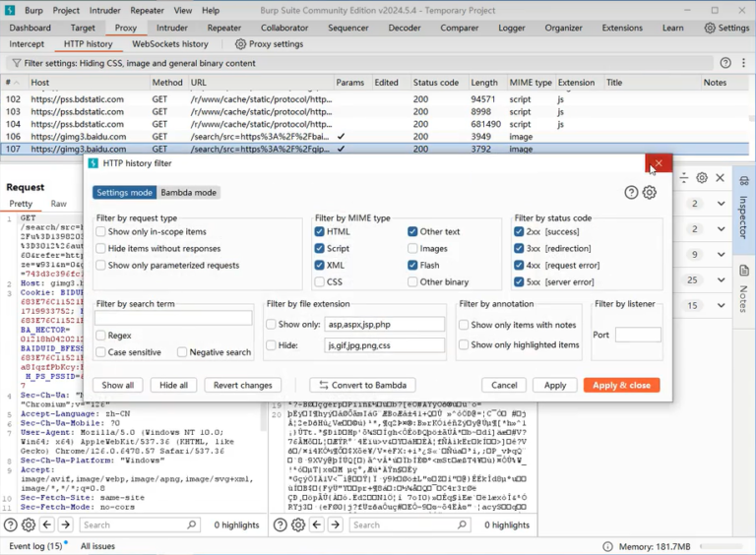The width and height of the screenshot is (756, 555).
Task: Click the memory info icon in status bar
Action: pyautogui.click(x=607, y=546)
